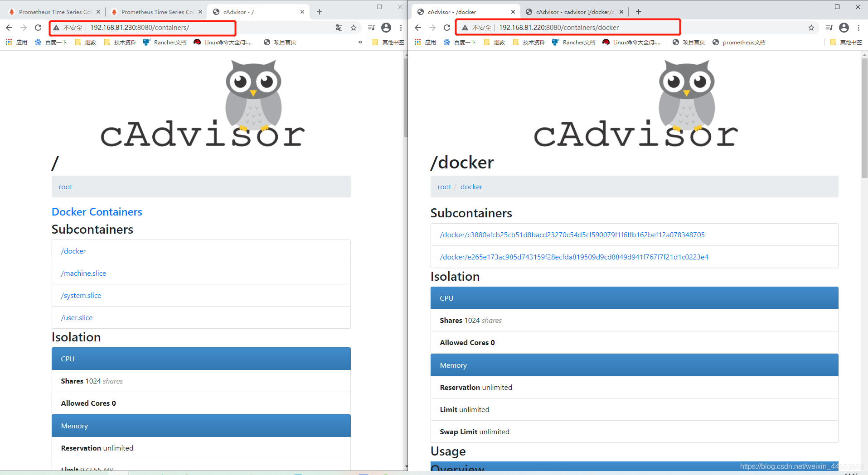Click left window vertical scrollbar
This screenshot has width=868, height=475.
406,97
